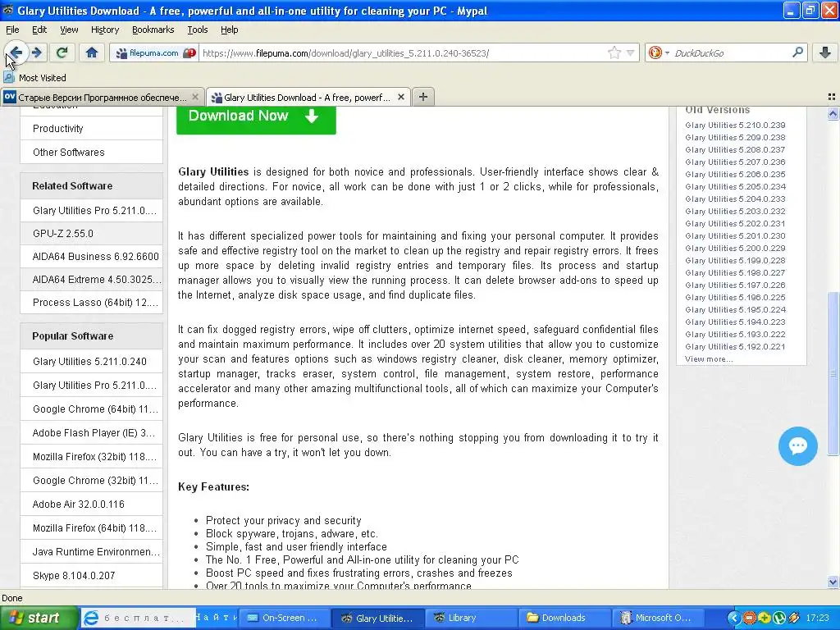
Task: Open old version Glary Utilities 5.200.0.229
Action: point(735,249)
